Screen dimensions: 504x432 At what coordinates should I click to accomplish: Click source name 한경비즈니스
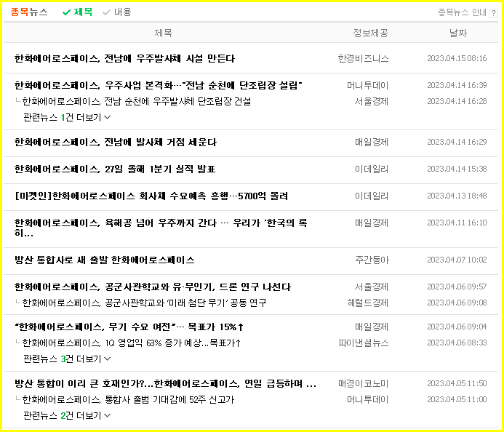(363, 58)
